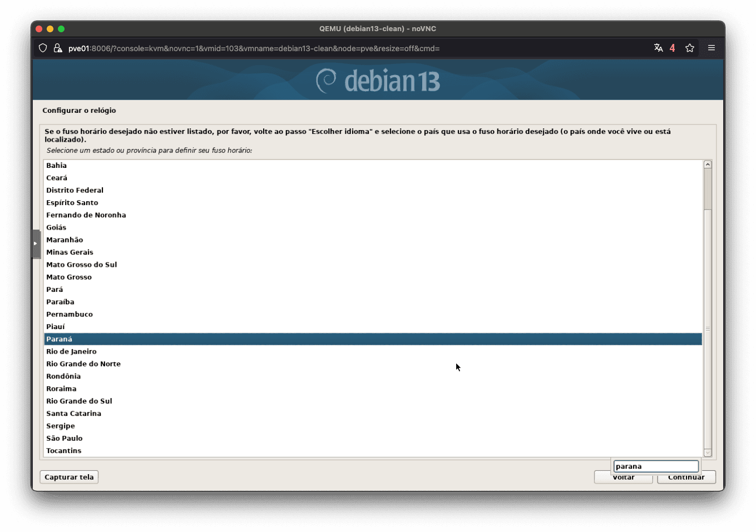Click the lock site security icon
The image size is (756, 532).
coord(57,48)
